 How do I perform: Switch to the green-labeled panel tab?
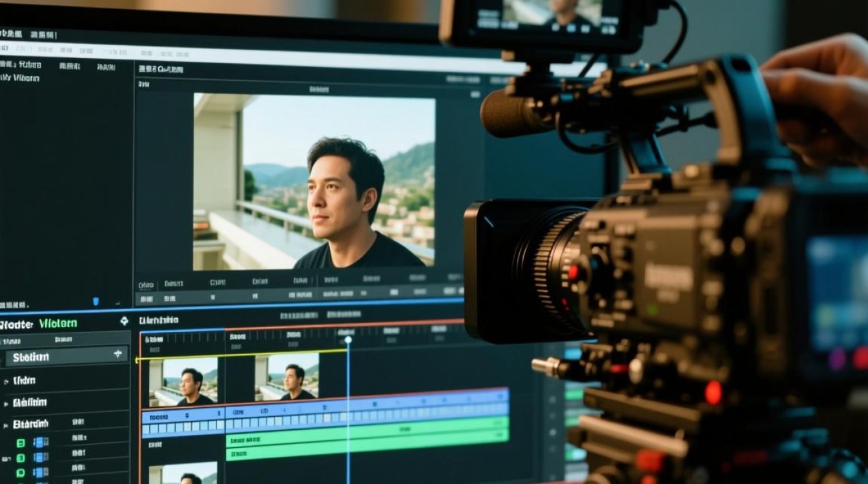click(x=57, y=323)
